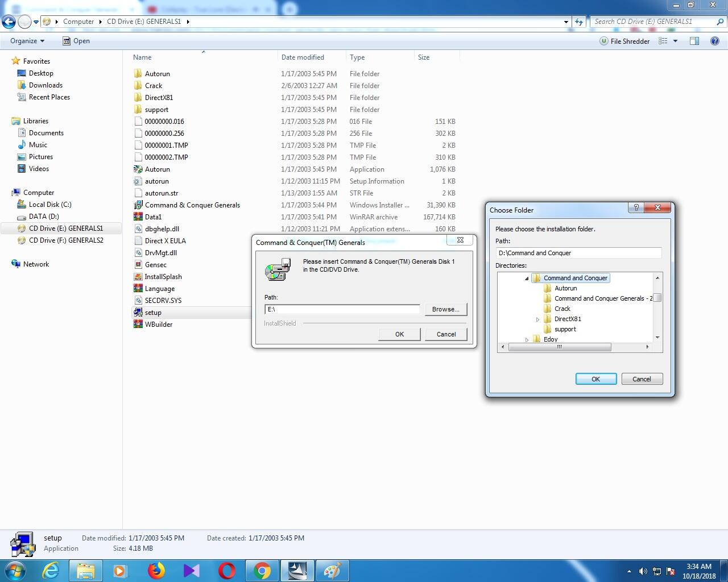This screenshot has width=728, height=582.
Task: Click Cancel in the Choose Folder dialog
Action: click(x=642, y=379)
